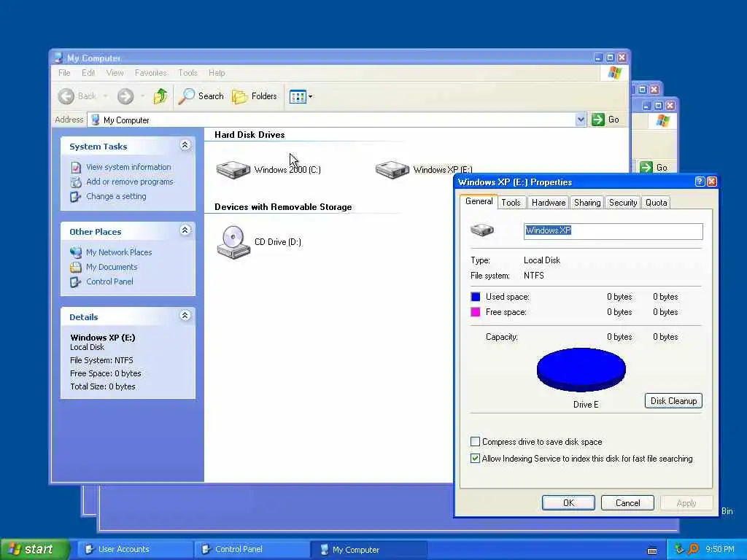Click the drive icon in Properties dialog

point(481,230)
